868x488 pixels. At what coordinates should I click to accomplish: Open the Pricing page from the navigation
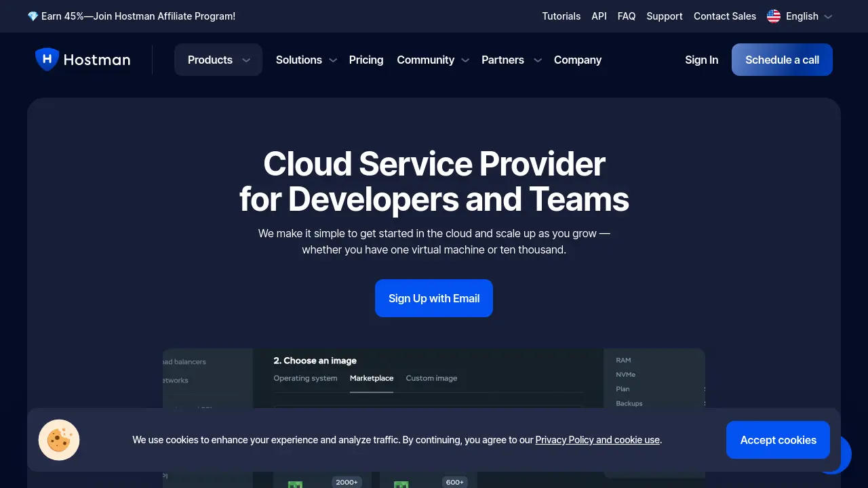(366, 60)
